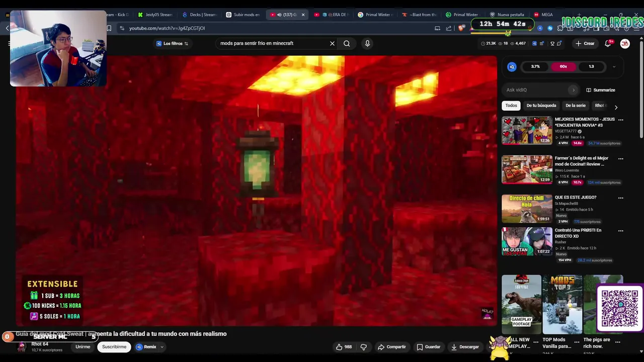Switch to Nueva pestaña tab
The height and width of the screenshot is (362, 644).
click(507, 15)
